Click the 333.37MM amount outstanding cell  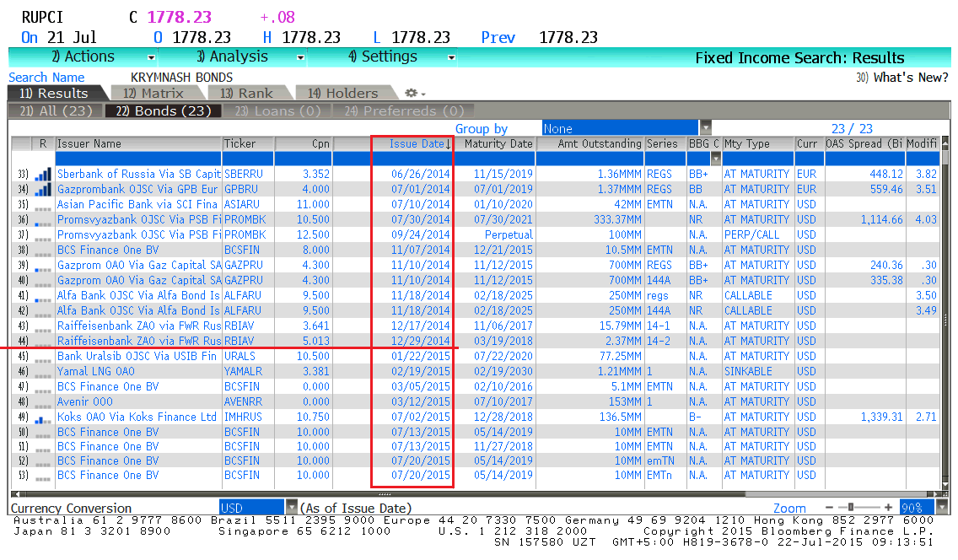pos(617,220)
